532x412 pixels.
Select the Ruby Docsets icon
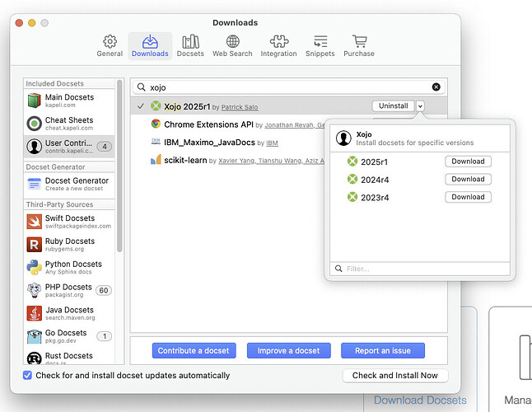tap(35, 245)
